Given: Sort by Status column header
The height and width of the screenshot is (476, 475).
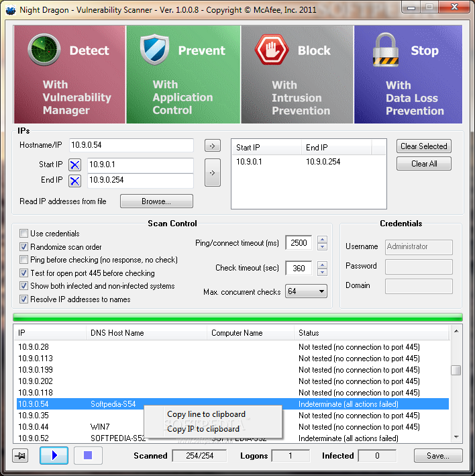Looking at the screenshot, I should pyautogui.click(x=372, y=333).
